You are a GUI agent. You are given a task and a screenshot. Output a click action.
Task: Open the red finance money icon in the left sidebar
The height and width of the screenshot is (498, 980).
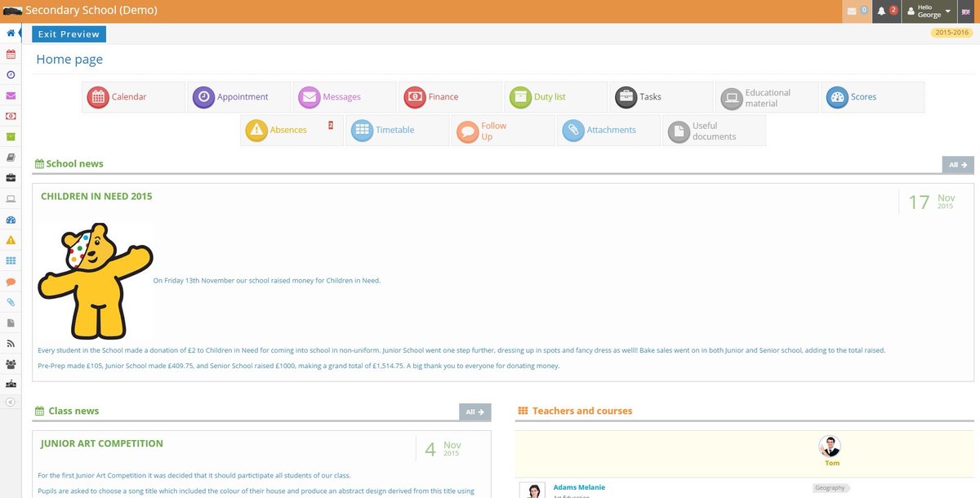point(11,116)
